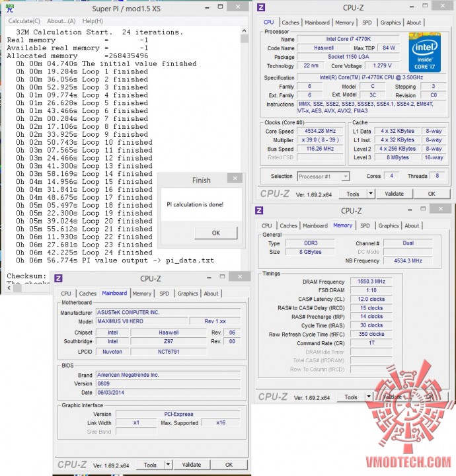Viewport: 456px width, 476px height.
Task: Maximize the Super PI window
Action: [x=221, y=7]
